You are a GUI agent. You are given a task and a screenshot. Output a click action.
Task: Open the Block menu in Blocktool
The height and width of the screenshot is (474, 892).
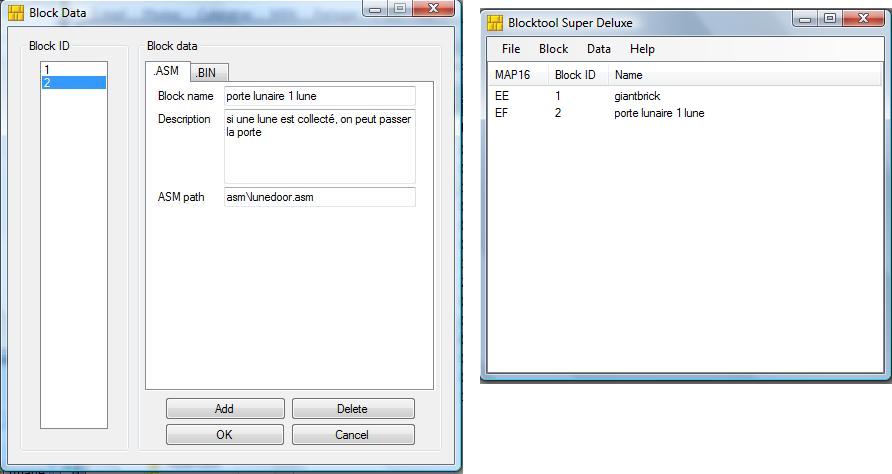pos(554,49)
